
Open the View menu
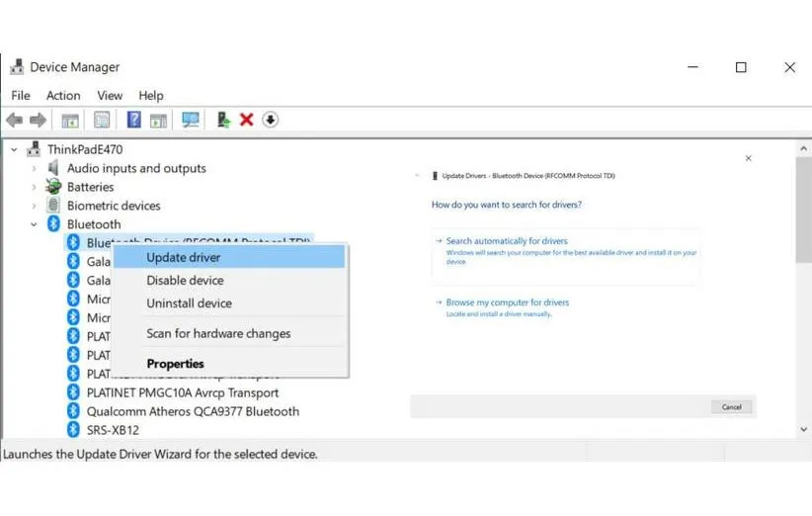tap(110, 95)
